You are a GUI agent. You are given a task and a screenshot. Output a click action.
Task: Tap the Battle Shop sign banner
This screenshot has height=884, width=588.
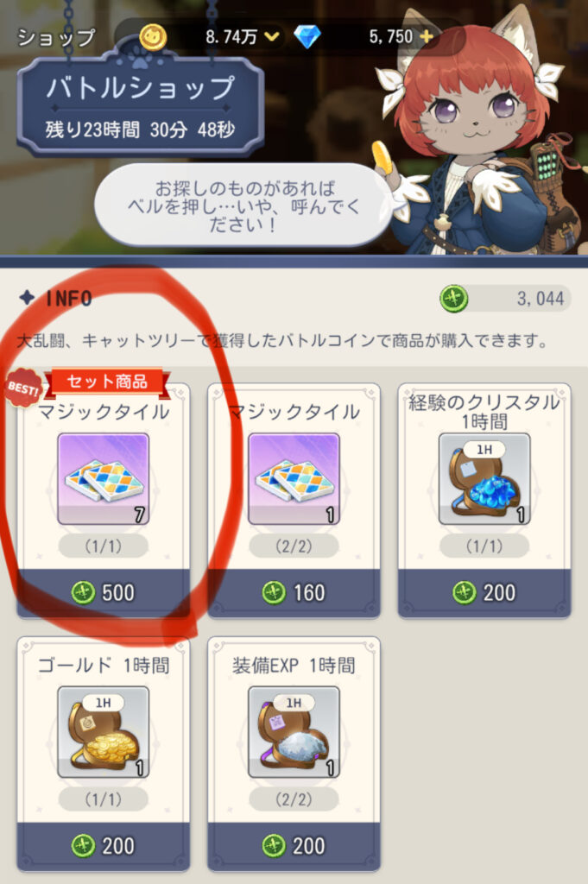tap(140, 105)
